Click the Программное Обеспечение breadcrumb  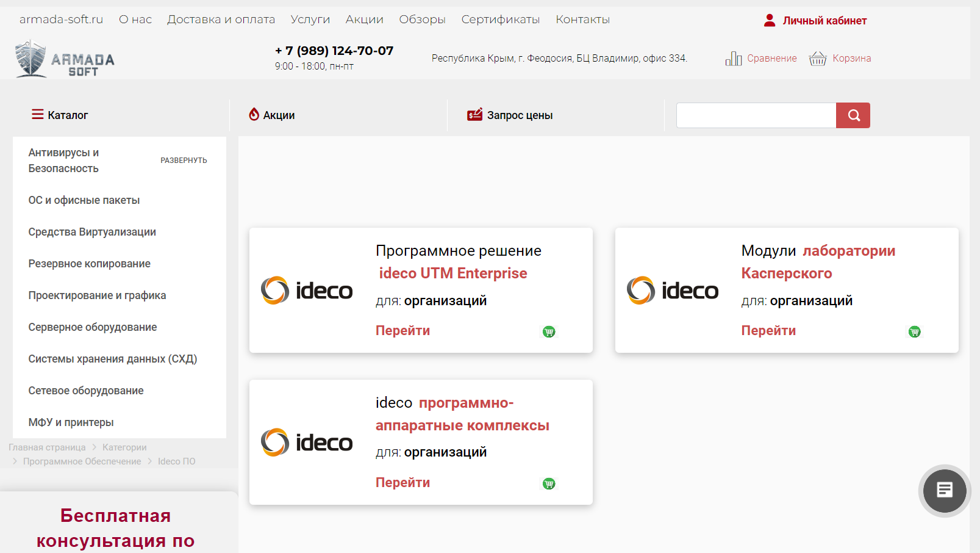pos(82,461)
